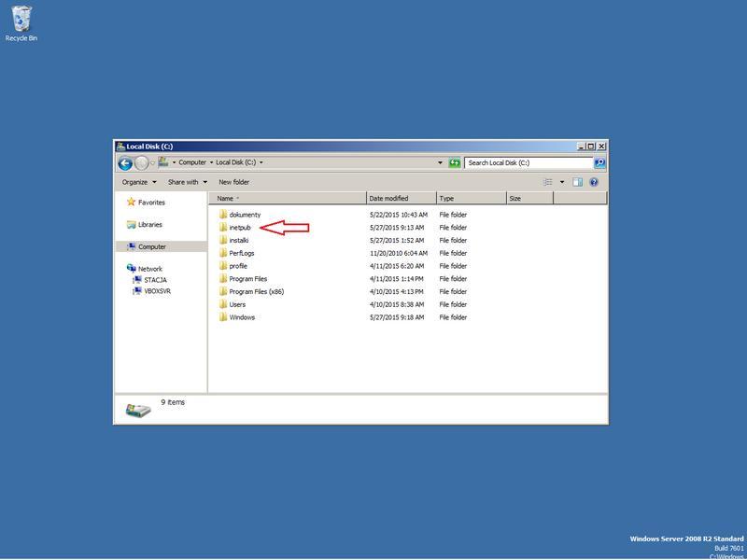Expand the address bar history dropdown
Image resolution: width=747 pixels, height=560 pixels.
[440, 162]
